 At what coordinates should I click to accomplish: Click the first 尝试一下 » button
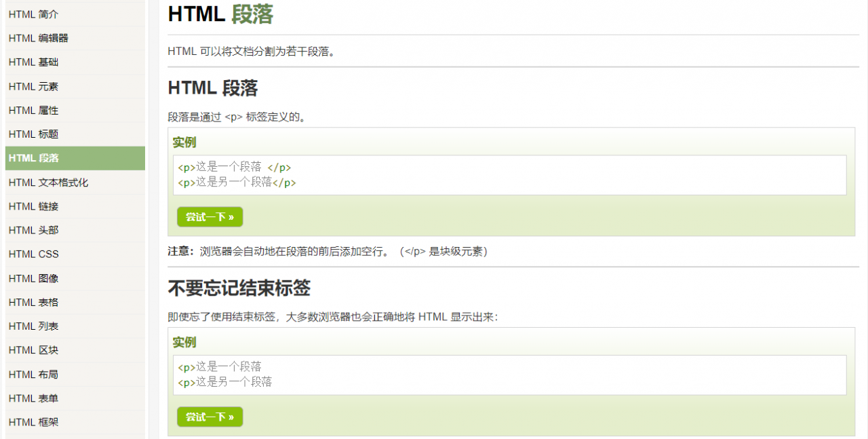210,216
